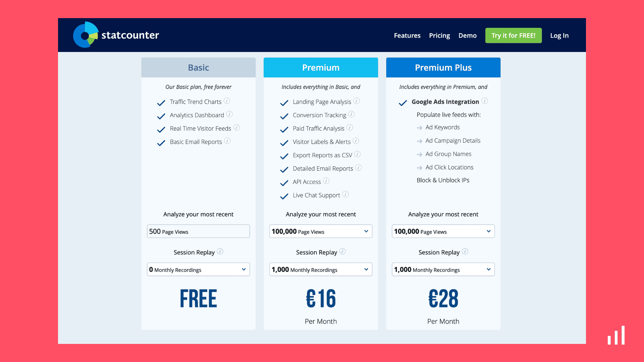
Task: Click the info icon next to Traffic Trend Charts
Action: pyautogui.click(x=228, y=101)
